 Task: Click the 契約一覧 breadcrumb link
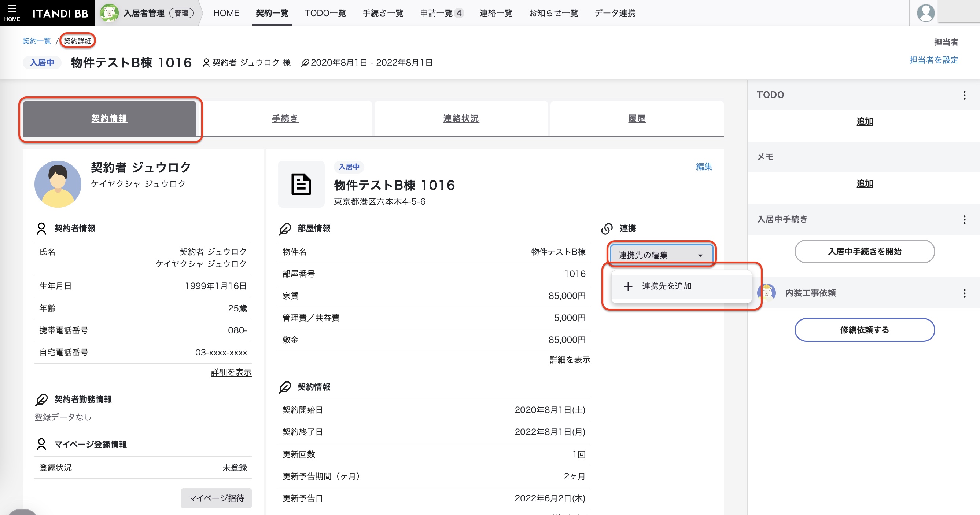(x=37, y=41)
